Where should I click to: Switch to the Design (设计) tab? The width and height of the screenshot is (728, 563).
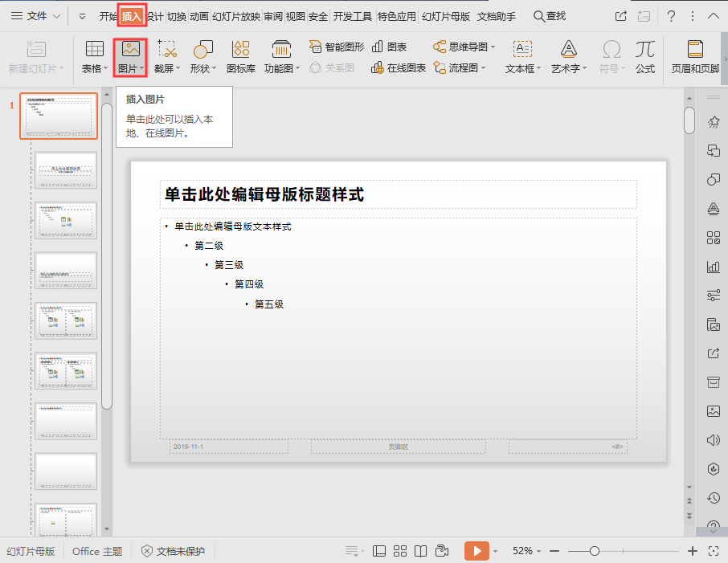[x=156, y=16]
